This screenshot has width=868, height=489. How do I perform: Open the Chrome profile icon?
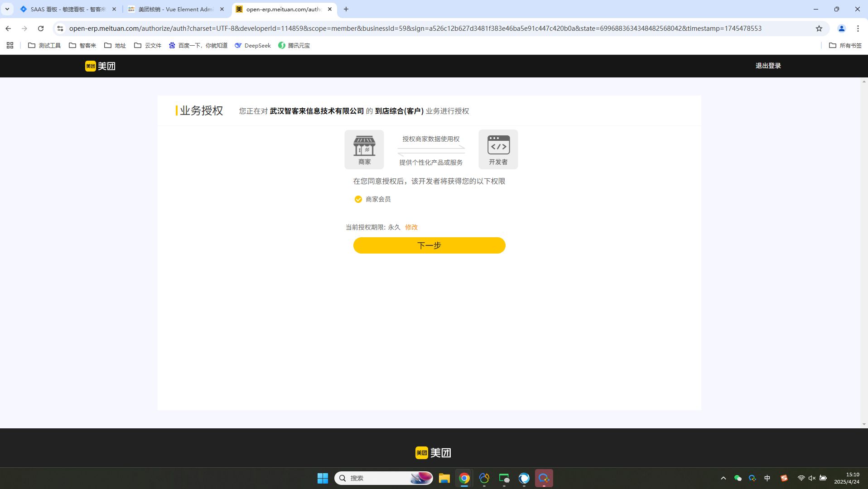pos(842,29)
